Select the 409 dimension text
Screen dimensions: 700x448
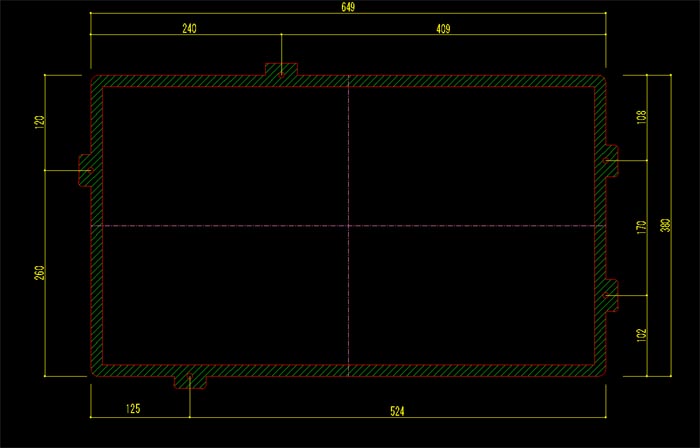click(x=443, y=29)
